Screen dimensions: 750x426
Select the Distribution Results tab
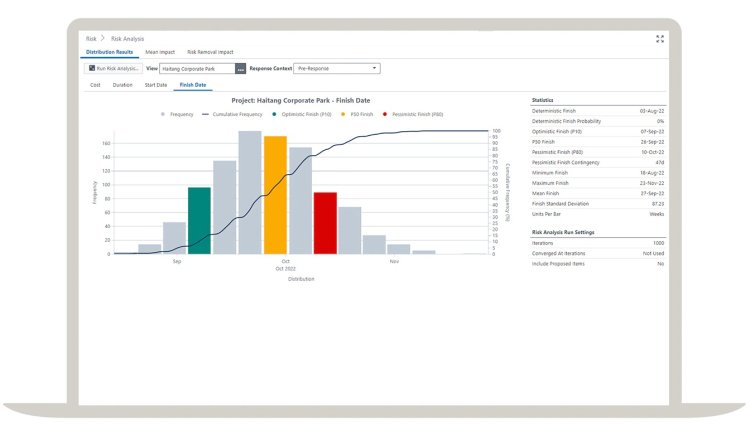point(108,51)
